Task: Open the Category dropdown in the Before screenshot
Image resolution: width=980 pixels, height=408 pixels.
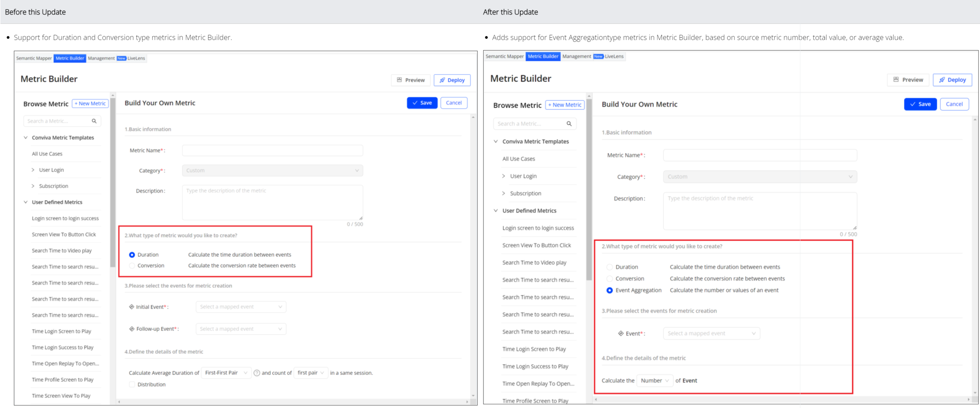Action: (x=272, y=170)
